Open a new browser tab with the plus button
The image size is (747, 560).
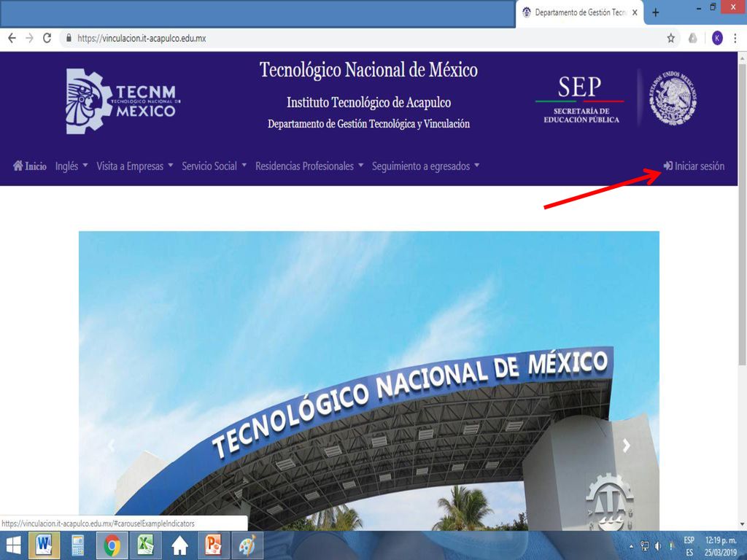(656, 13)
